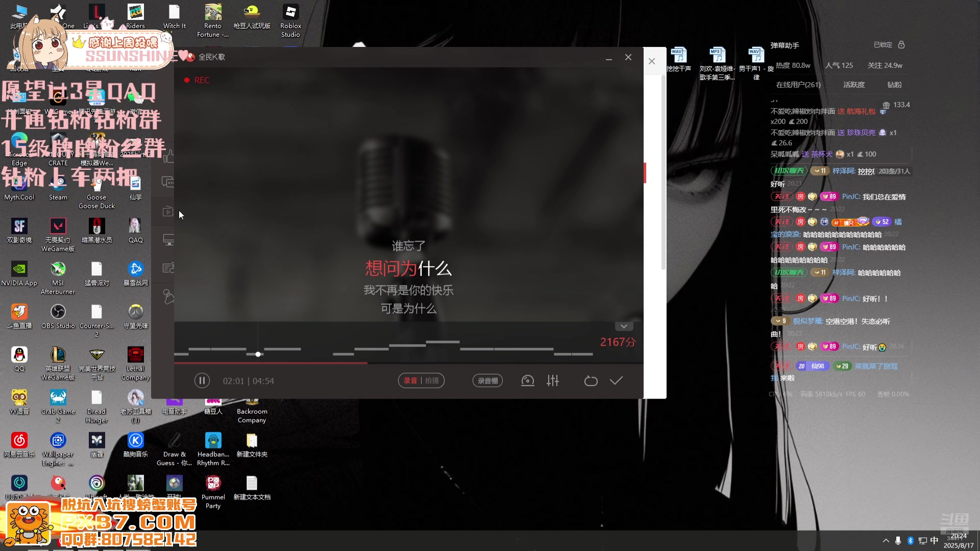Select the 斗鱼直播 desktop icon
980x551 pixels.
pos(19,316)
